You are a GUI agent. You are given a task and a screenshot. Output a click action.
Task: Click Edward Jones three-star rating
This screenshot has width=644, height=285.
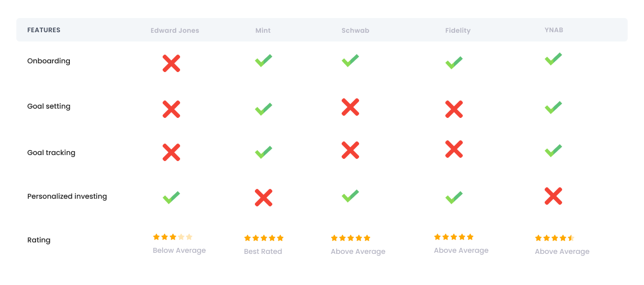click(172, 237)
